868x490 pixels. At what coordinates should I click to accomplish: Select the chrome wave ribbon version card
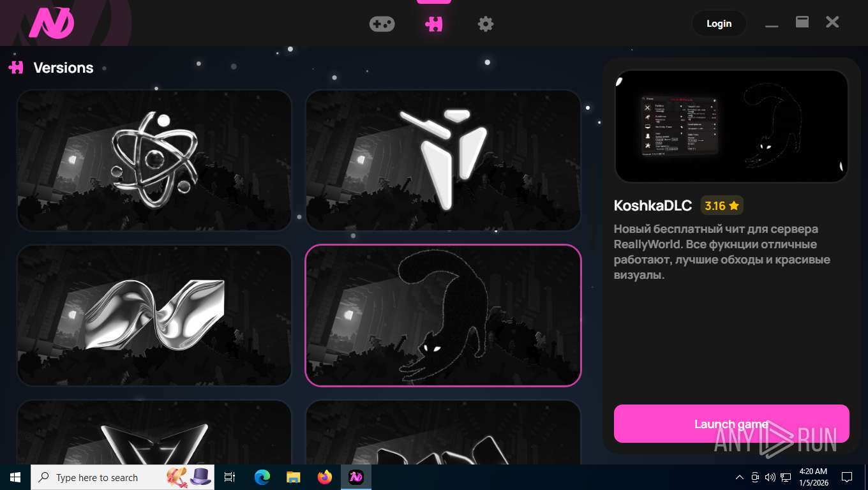point(154,315)
